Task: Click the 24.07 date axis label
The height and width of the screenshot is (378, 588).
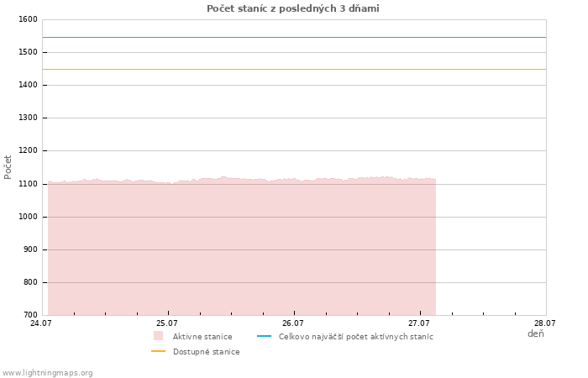Action: (x=40, y=323)
